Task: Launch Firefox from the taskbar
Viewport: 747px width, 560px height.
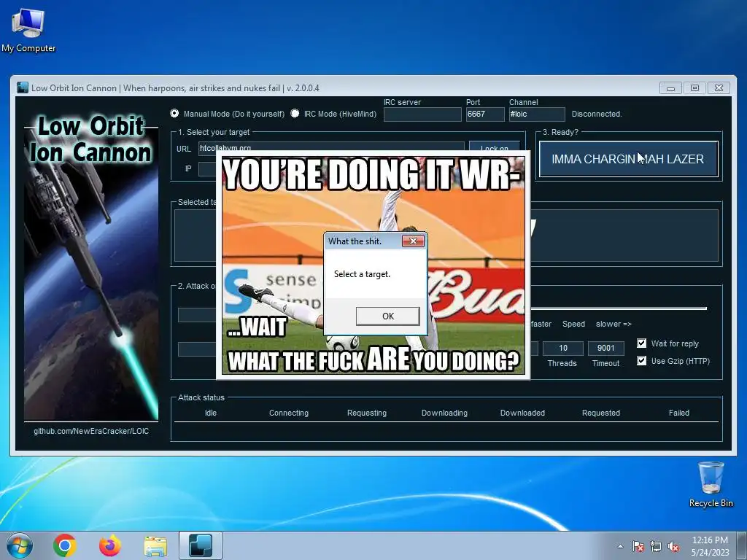Action: click(x=110, y=545)
